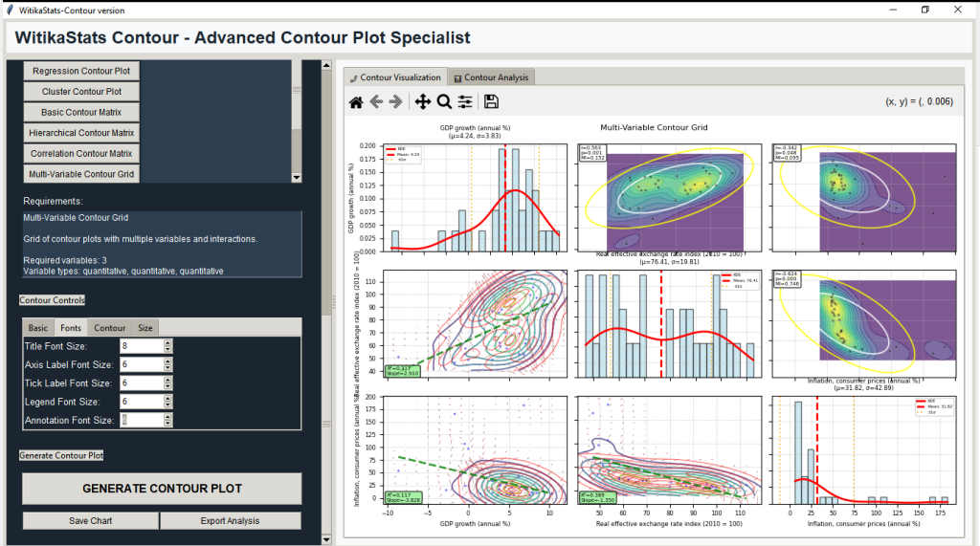Viewport: 980px width, 546px height.
Task: Save the figure with floppy disk icon
Action: [x=491, y=101]
